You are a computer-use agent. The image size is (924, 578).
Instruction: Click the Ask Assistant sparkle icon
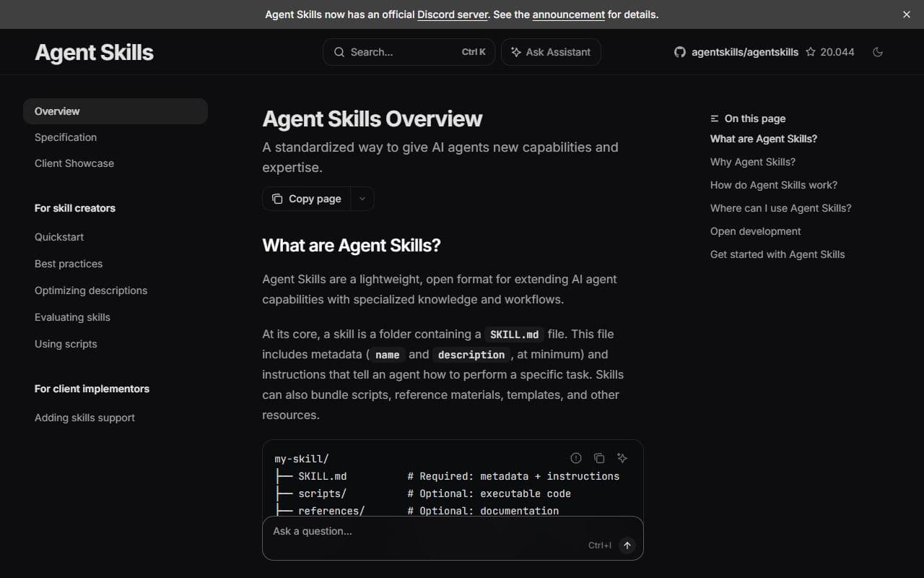tap(516, 52)
